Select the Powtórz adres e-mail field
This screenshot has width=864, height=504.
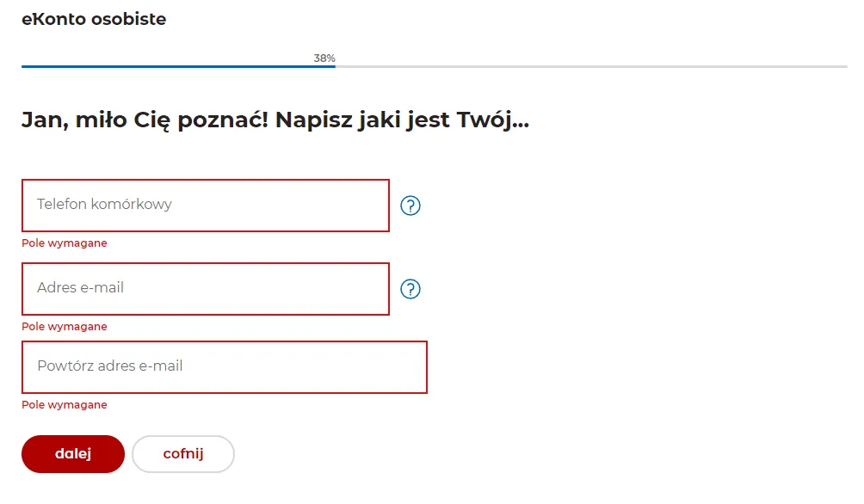click(224, 366)
